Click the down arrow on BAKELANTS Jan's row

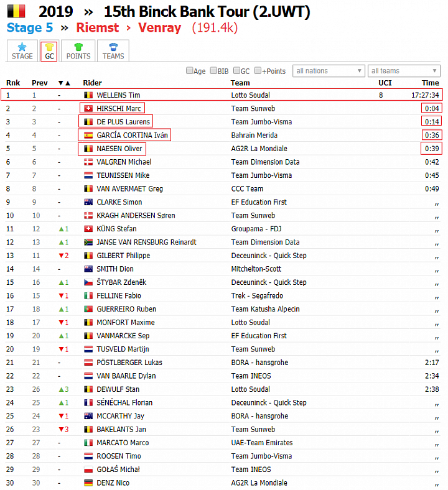click(x=61, y=430)
